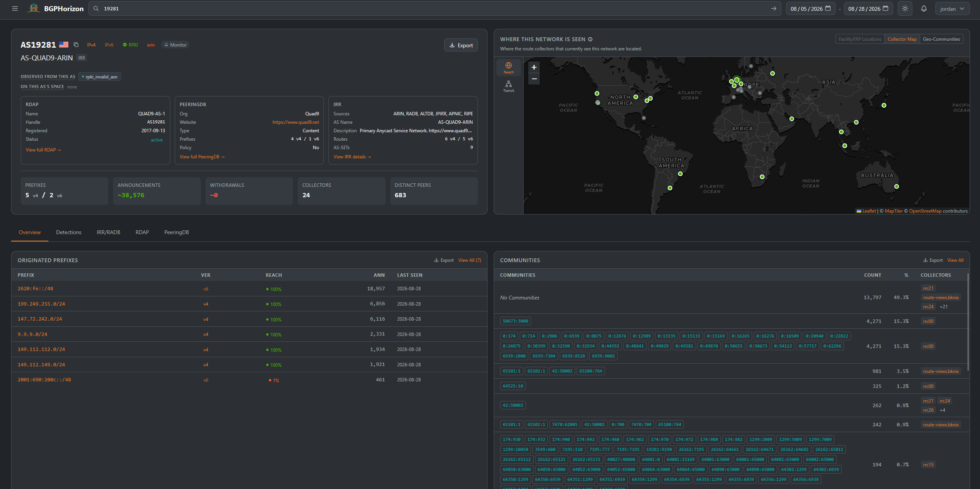Select the Overview tab
The image size is (980, 489).
[x=30, y=232]
